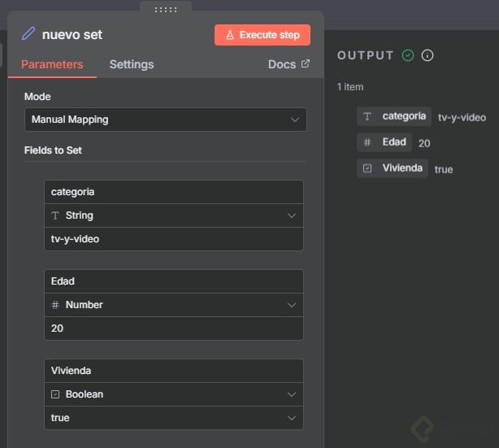Expand the Number type dropdown

point(174,305)
